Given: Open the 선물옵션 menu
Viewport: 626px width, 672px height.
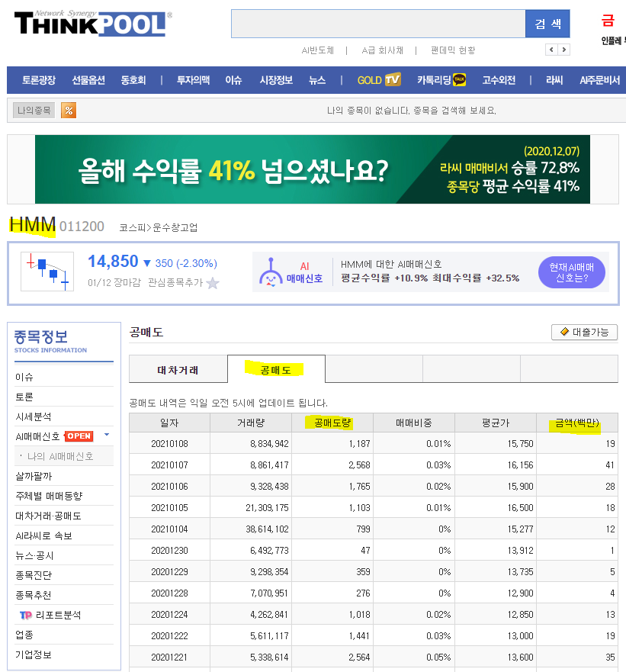Looking at the screenshot, I should [88, 80].
